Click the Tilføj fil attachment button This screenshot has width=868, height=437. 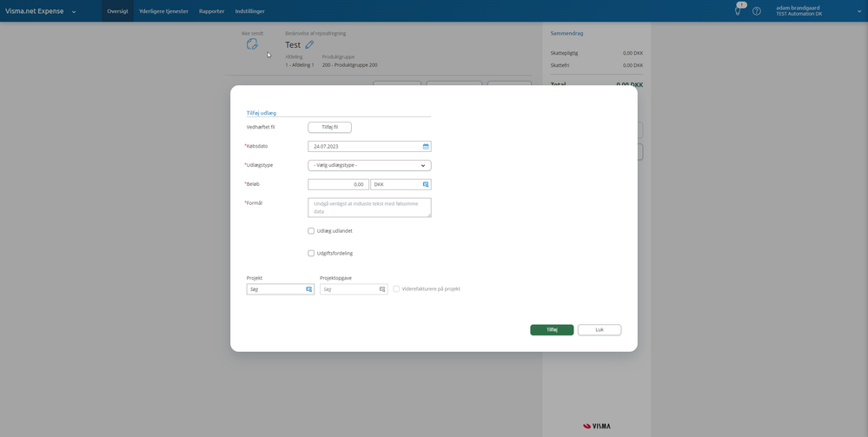pos(329,128)
